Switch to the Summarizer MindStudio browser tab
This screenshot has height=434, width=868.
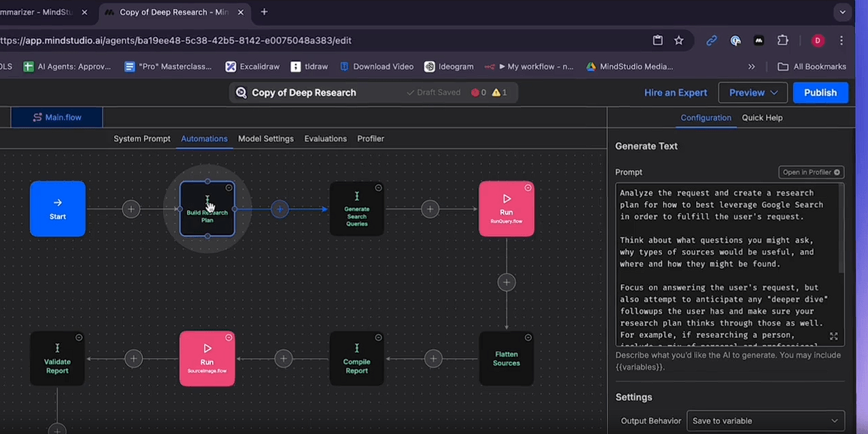click(45, 12)
